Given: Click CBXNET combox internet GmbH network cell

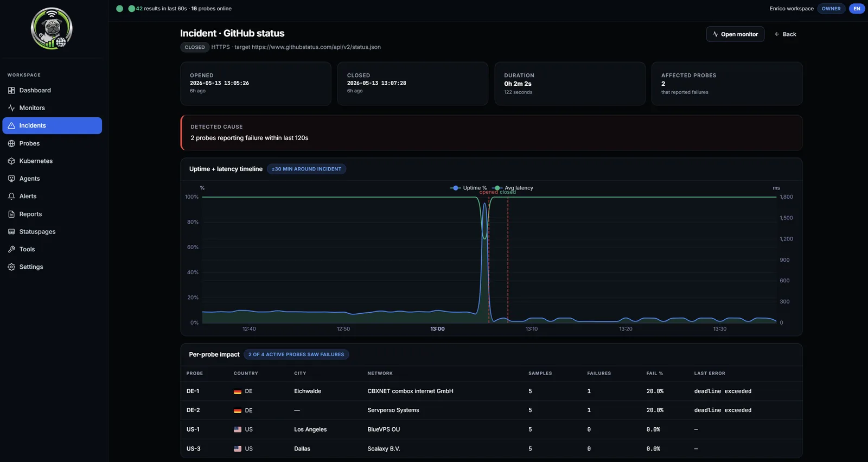Looking at the screenshot, I should pyautogui.click(x=410, y=391).
